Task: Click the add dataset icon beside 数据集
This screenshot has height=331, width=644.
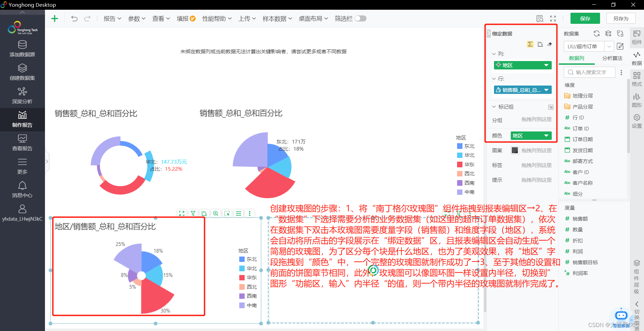Action: [608, 34]
